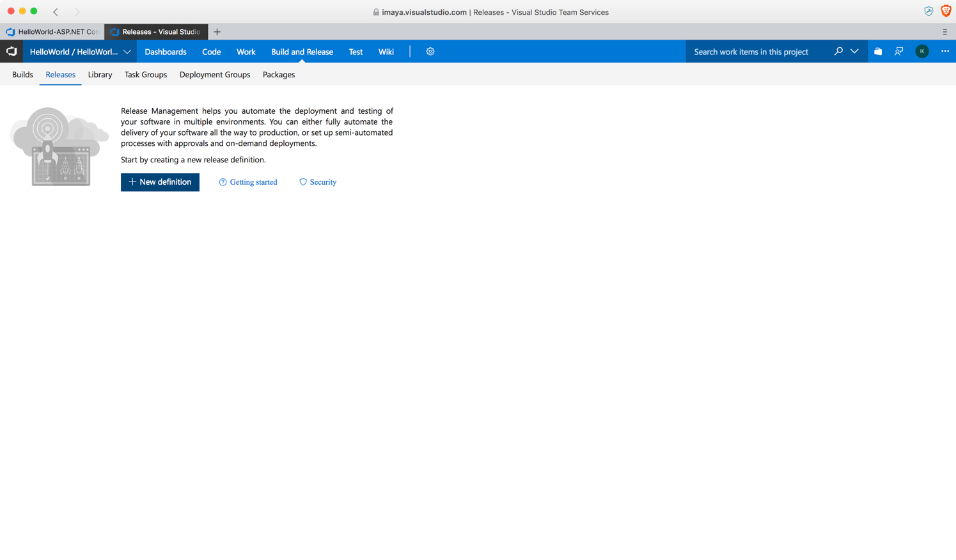Viewport: 956px width, 560px height.
Task: Click the search magnifier icon
Action: click(838, 51)
